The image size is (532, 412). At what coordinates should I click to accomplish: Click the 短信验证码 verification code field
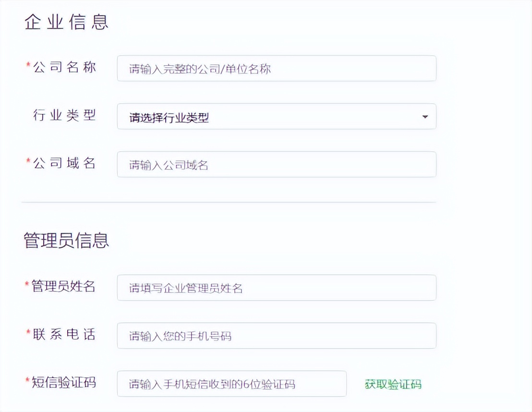coord(232,384)
